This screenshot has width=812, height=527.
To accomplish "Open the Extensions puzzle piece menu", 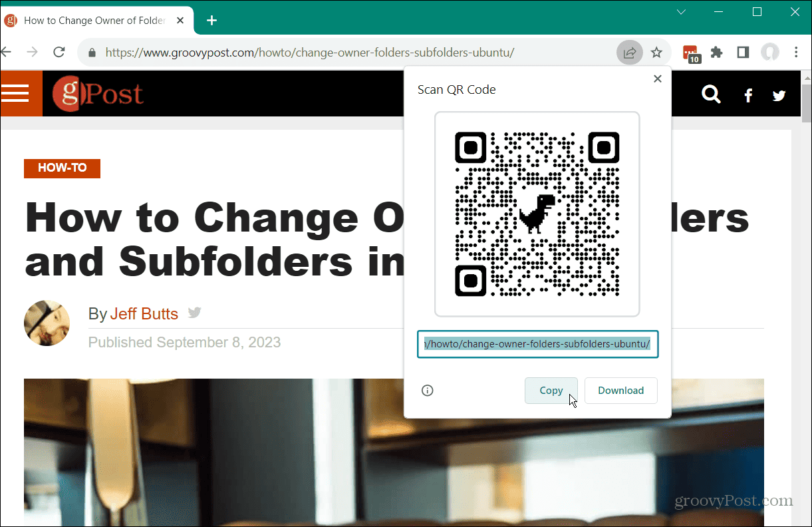I will tap(716, 53).
